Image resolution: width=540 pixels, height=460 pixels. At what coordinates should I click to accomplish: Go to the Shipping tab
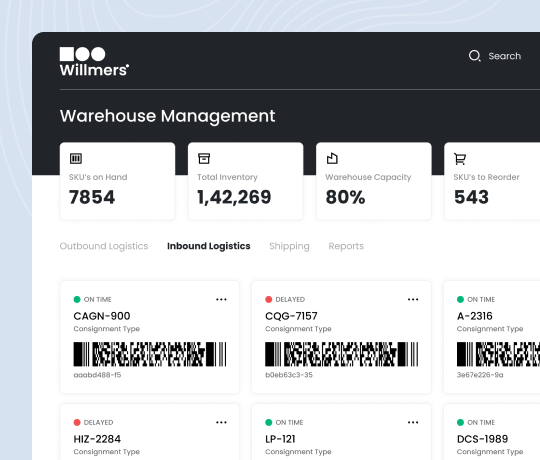[x=289, y=246]
